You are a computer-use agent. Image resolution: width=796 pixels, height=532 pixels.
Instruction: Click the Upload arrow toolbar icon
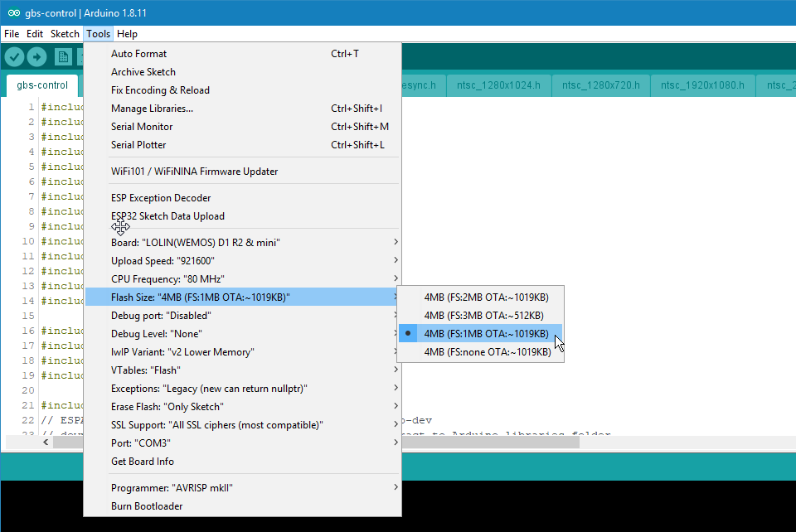click(36, 57)
